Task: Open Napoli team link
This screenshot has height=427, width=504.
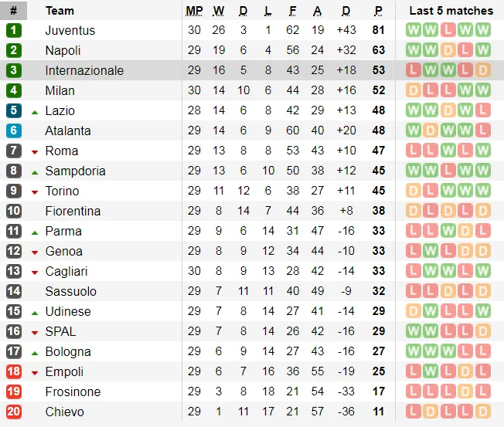Action: point(63,50)
